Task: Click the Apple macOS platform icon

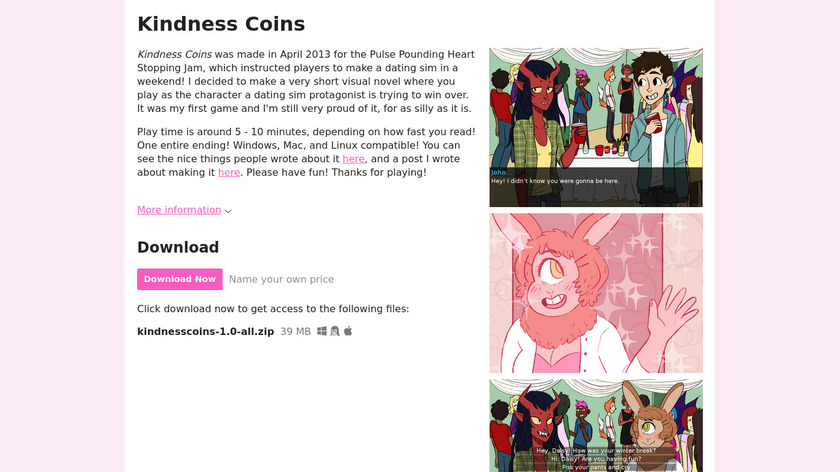Action: tap(348, 331)
